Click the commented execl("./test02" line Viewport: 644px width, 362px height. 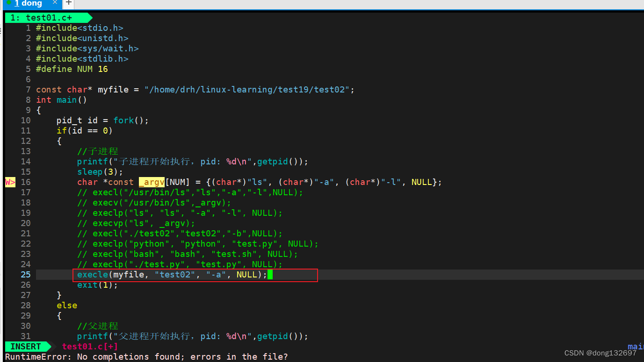[x=180, y=234]
